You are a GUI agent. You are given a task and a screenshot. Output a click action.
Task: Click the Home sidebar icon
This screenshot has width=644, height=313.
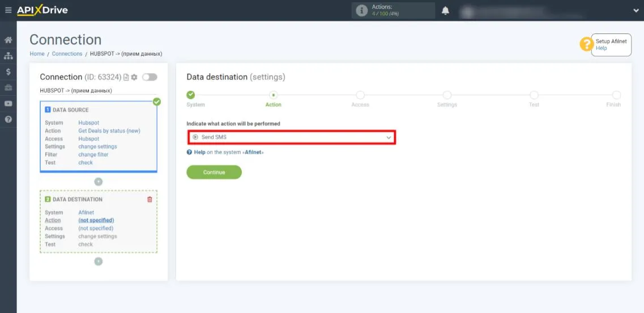pyautogui.click(x=8, y=40)
